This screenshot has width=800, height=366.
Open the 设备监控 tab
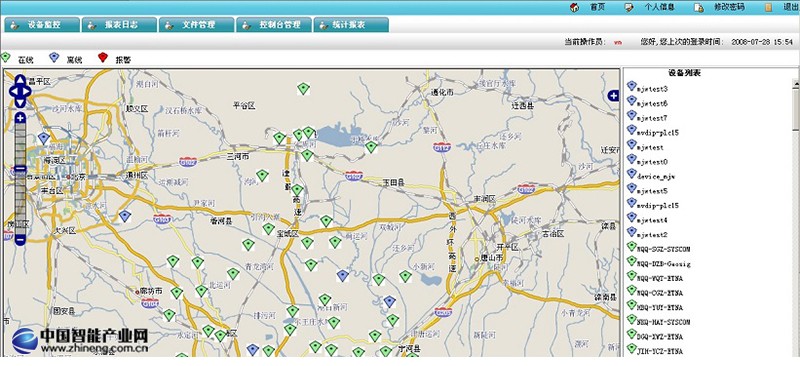pos(42,25)
